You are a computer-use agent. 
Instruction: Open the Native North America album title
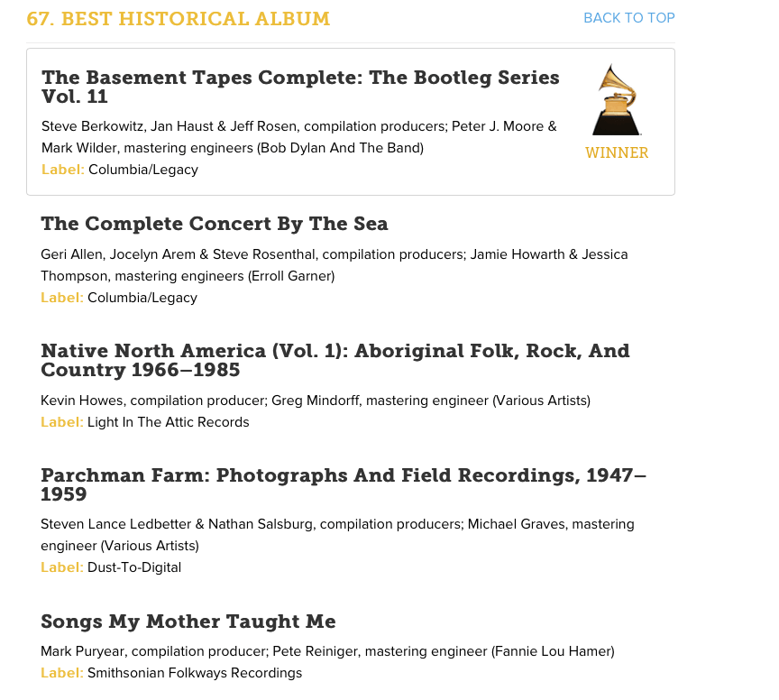click(335, 361)
